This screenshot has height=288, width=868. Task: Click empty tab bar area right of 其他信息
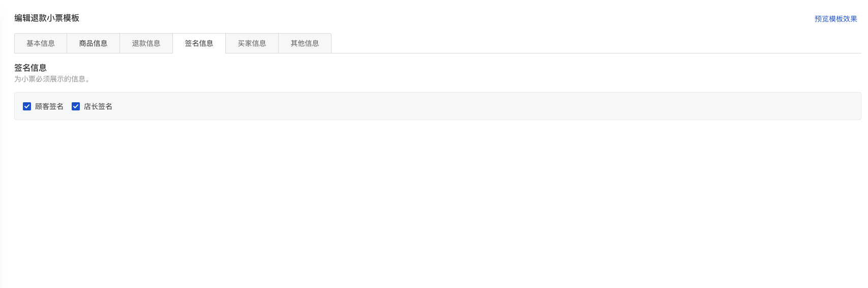559,43
